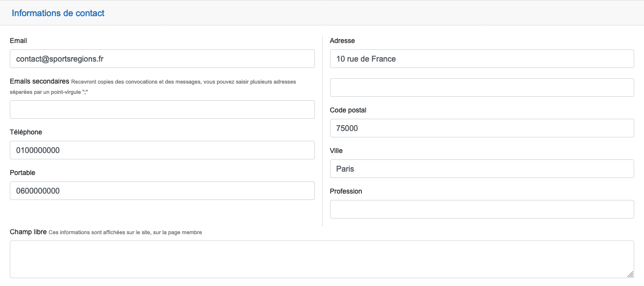
Task: Click the Email field containing contact@sportsregions.fr
Action: [162, 59]
